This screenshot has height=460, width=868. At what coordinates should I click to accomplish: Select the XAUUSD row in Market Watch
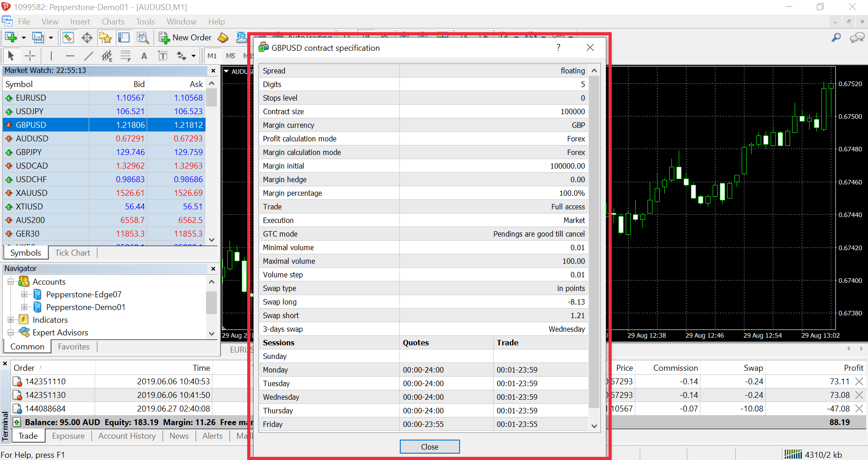coord(105,193)
